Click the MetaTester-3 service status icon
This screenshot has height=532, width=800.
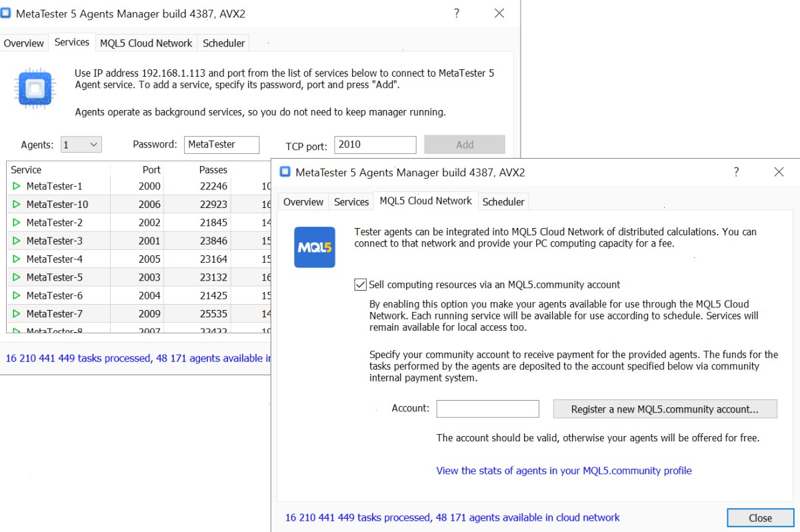(x=16, y=241)
